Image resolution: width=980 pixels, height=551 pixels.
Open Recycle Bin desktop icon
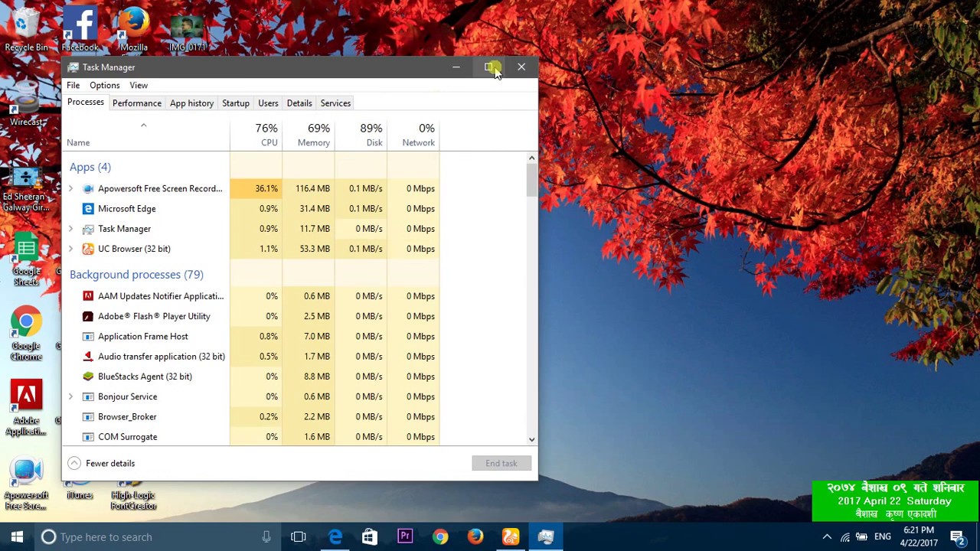(x=26, y=31)
